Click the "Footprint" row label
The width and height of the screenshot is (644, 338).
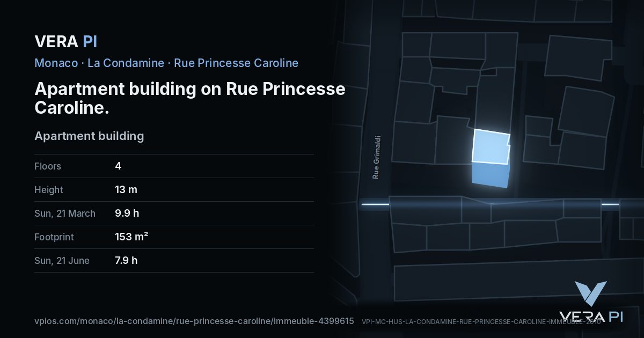tap(54, 237)
